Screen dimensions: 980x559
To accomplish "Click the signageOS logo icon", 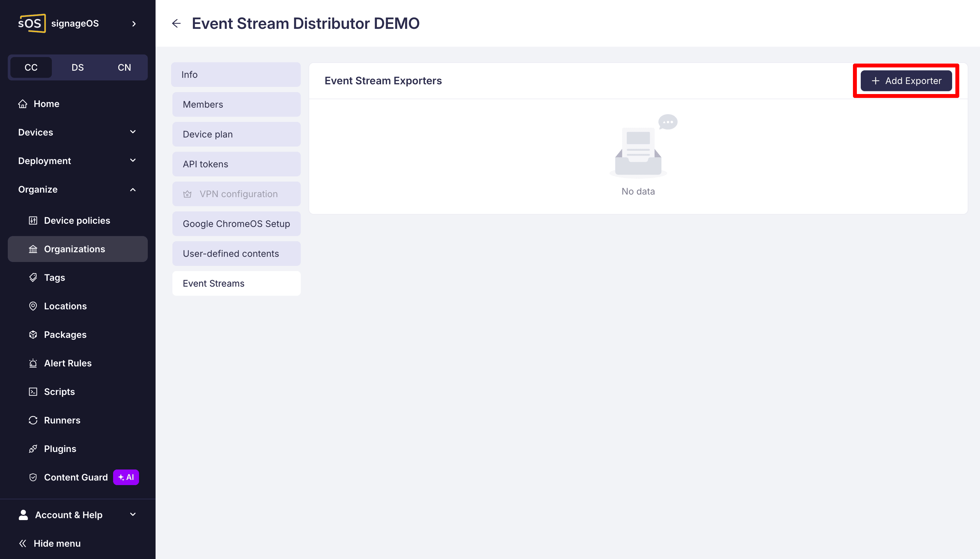I will tap(32, 23).
